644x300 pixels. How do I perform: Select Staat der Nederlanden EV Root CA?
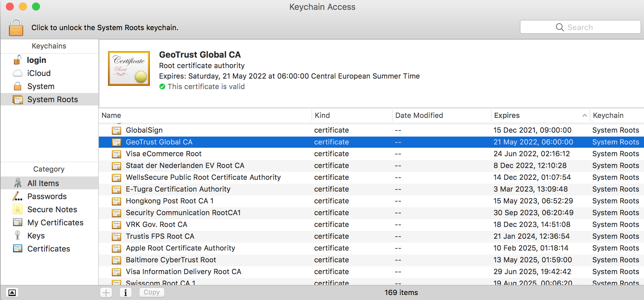click(x=371, y=165)
